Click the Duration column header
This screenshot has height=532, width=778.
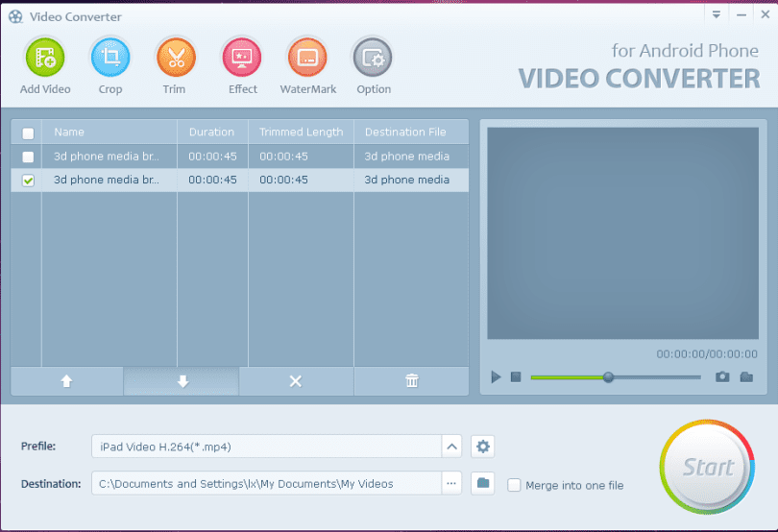[212, 132]
